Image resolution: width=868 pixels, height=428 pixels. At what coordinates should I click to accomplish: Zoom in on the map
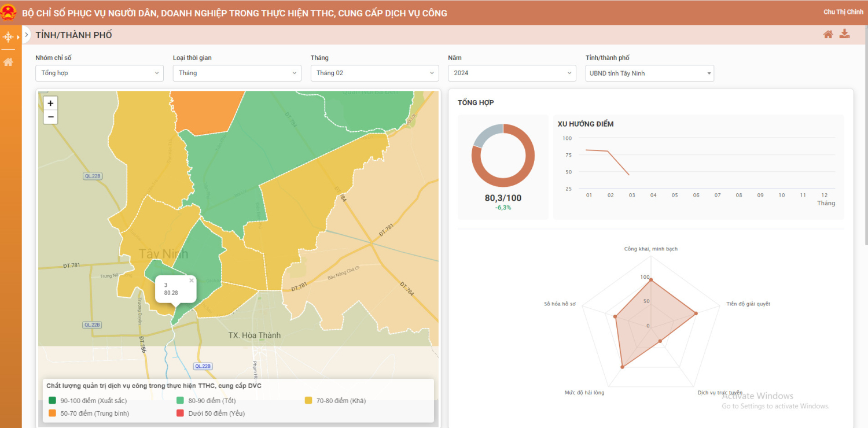tap(51, 103)
